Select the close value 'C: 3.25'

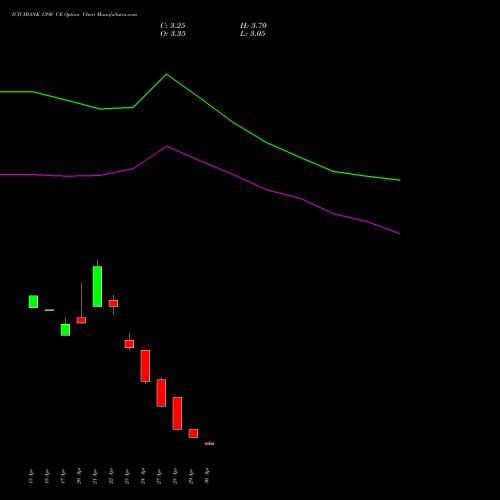[x=173, y=26]
